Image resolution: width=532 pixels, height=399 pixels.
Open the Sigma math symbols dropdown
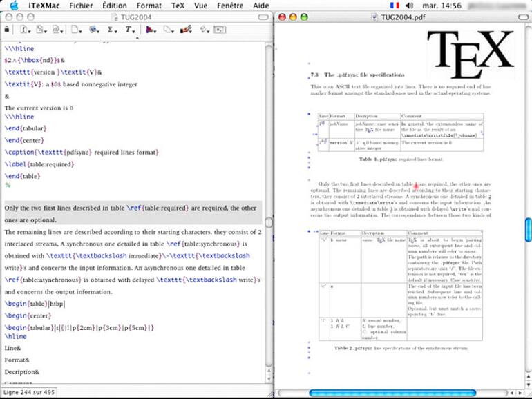112,29
